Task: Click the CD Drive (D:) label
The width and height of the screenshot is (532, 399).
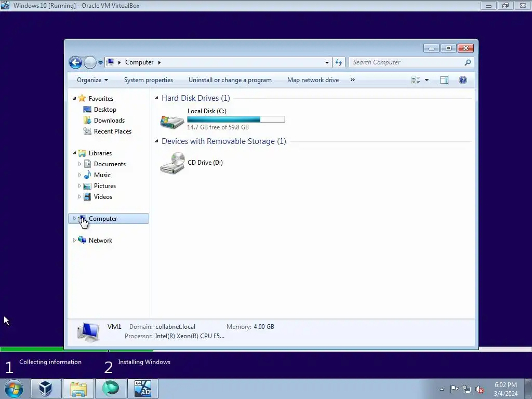Action: [x=205, y=163]
